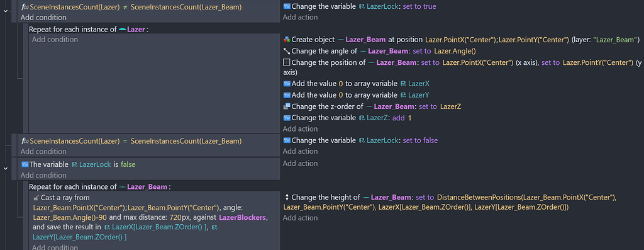This screenshot has width=644, height=250.
Task: Click the Change the angle action icon
Action: pyautogui.click(x=287, y=51)
